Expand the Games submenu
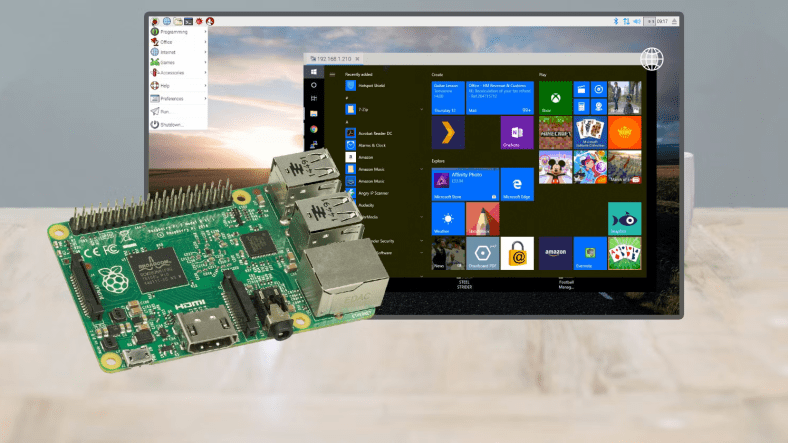Image resolution: width=788 pixels, height=443 pixels. (178, 62)
